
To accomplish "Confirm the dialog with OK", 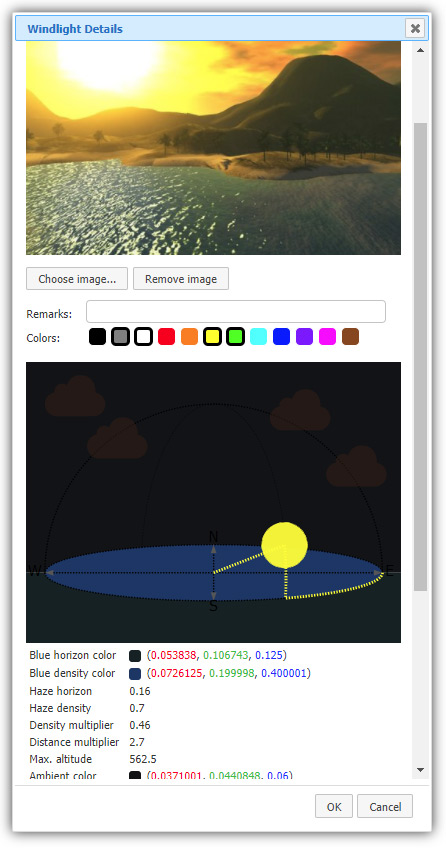I will [334, 806].
